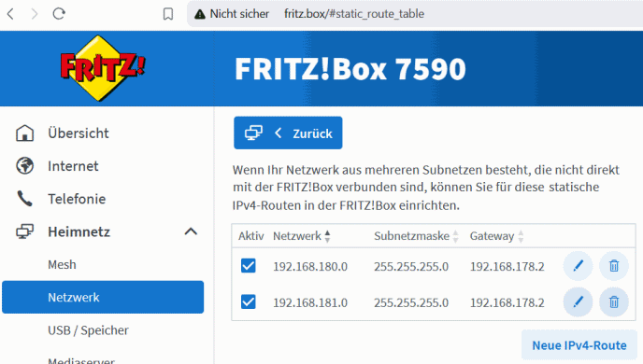The image size is (643, 364).
Task: Go back using browser back arrow
Action: click(x=10, y=13)
